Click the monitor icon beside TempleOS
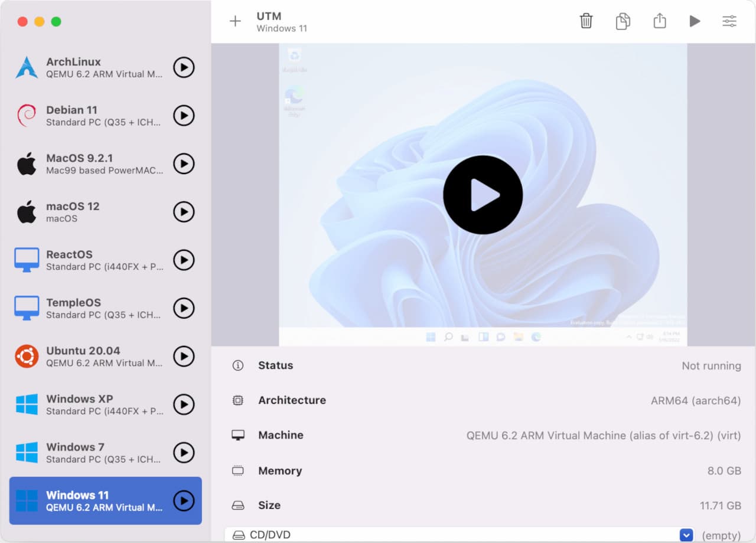The width and height of the screenshot is (756, 543). [x=27, y=308]
